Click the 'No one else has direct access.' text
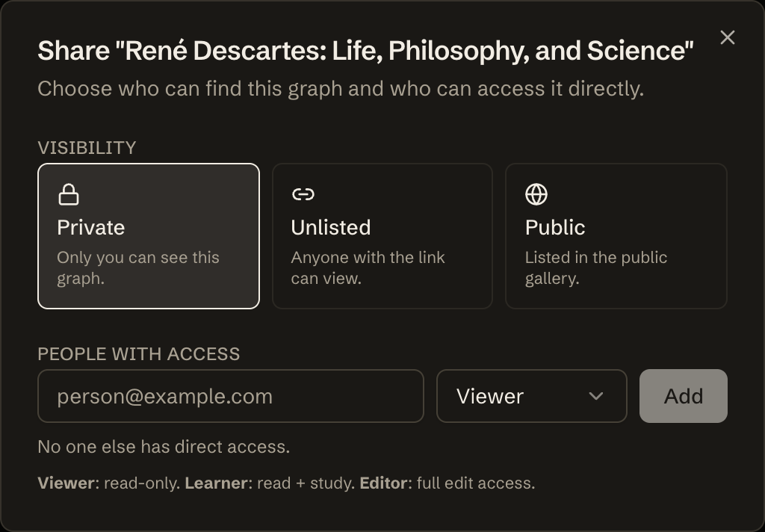 164,447
